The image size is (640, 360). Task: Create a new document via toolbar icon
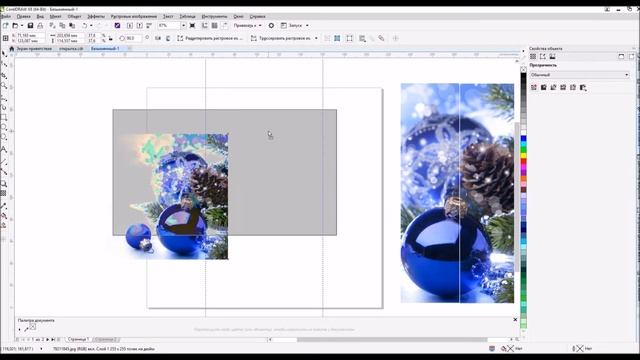click(6, 25)
